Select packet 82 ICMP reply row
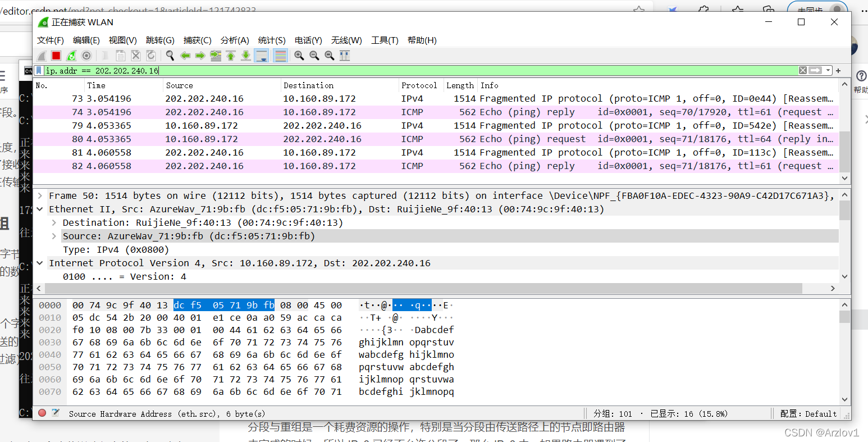The image size is (868, 442). point(436,166)
